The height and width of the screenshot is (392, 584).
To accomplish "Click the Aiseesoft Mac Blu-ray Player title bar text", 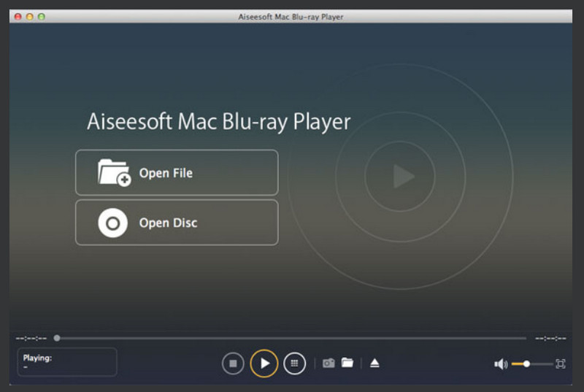I will click(x=291, y=17).
